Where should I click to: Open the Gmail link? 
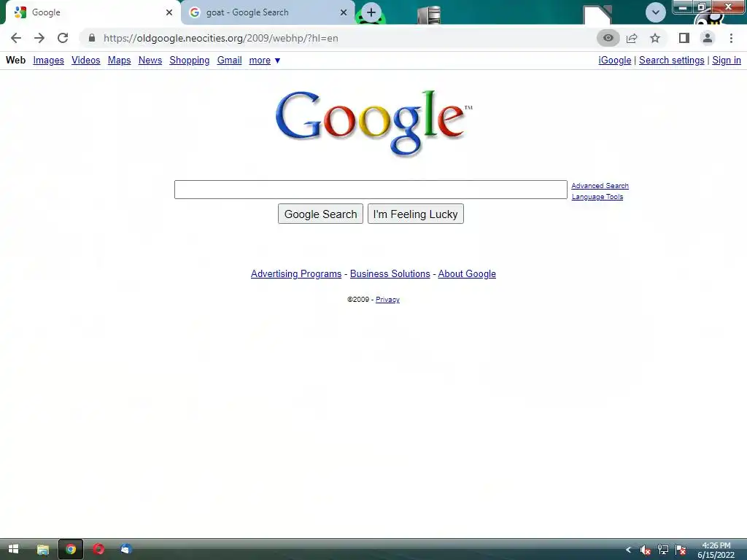tap(230, 60)
